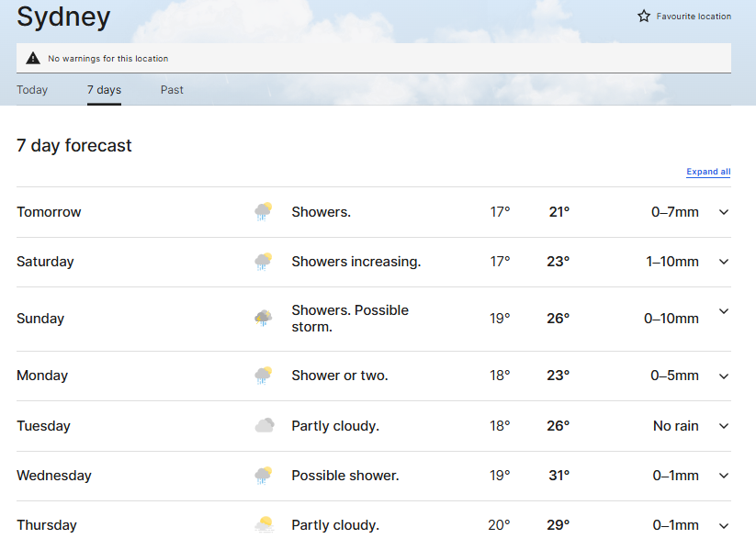The image size is (756, 550).
Task: Click Saturday's showers weather icon
Action: click(264, 262)
